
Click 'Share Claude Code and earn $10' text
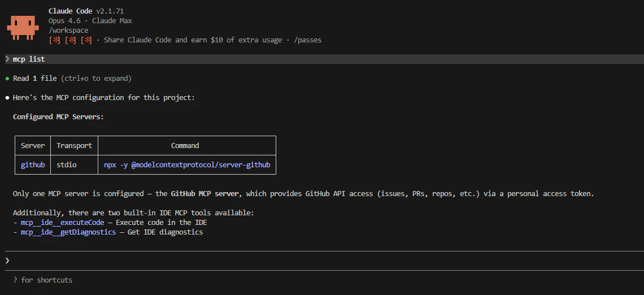(163, 40)
